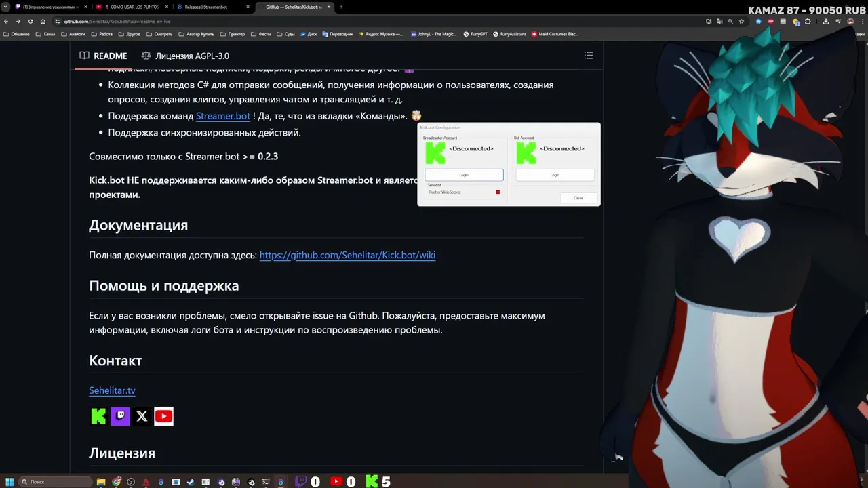This screenshot has height=488, width=868.
Task: Visit the Sehelitar.tv contact link
Action: tap(112, 390)
